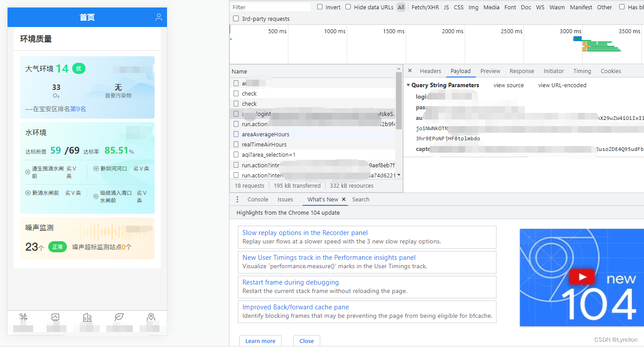Screen dimensions: 644x347
Task: Play the Chrome 104 video thumbnail
Action: (x=581, y=278)
